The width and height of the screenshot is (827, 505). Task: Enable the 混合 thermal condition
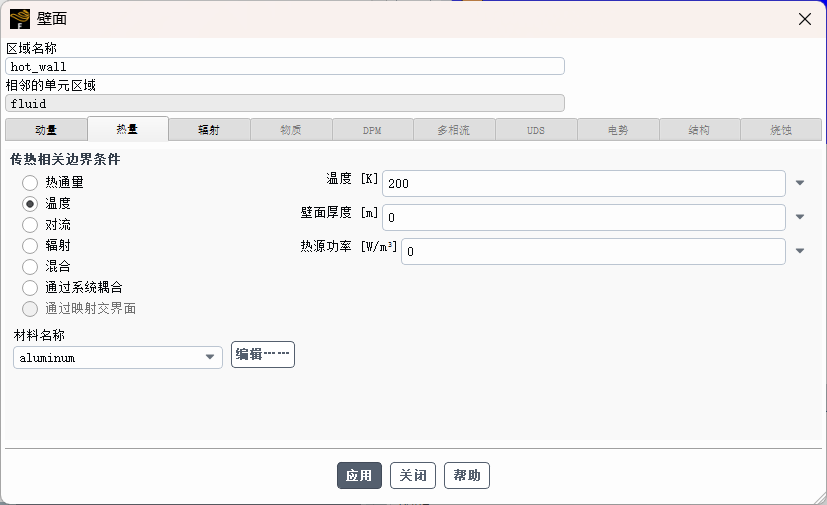(x=30, y=267)
